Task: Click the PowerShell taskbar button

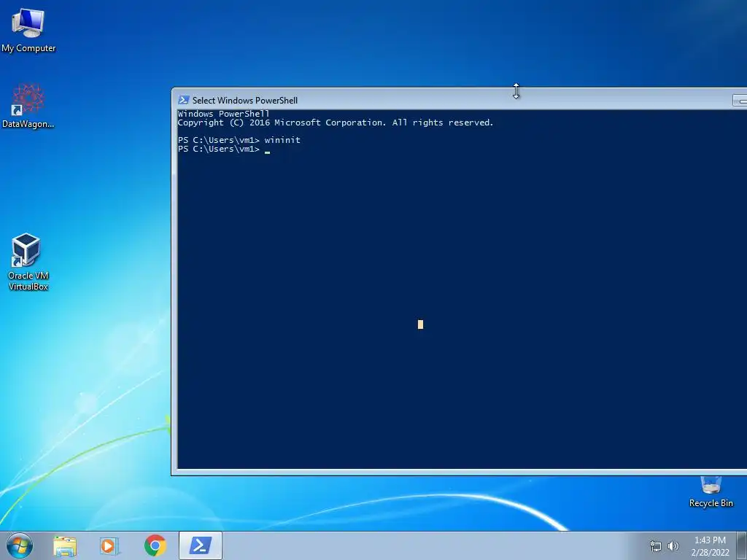Action: [x=201, y=545]
